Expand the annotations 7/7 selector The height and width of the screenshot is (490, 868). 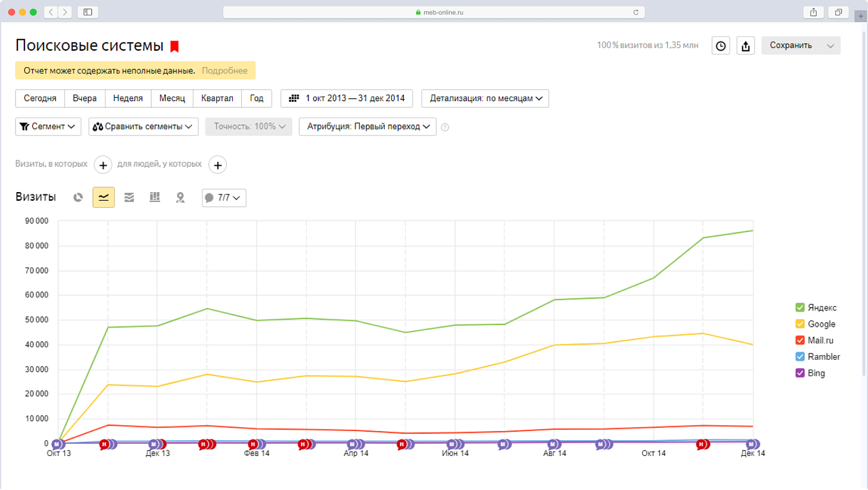point(223,197)
